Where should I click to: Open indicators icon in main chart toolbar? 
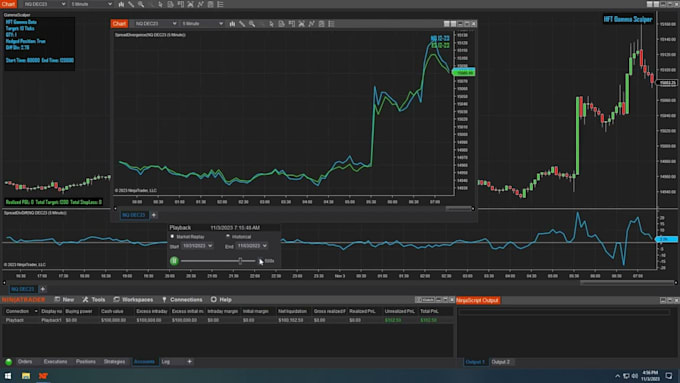(190, 4)
